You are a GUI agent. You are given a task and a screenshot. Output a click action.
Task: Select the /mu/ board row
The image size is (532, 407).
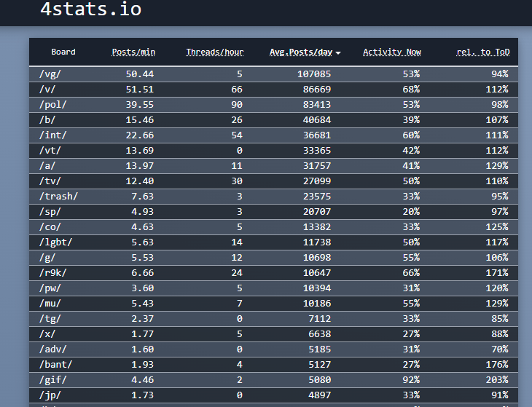tap(273, 304)
